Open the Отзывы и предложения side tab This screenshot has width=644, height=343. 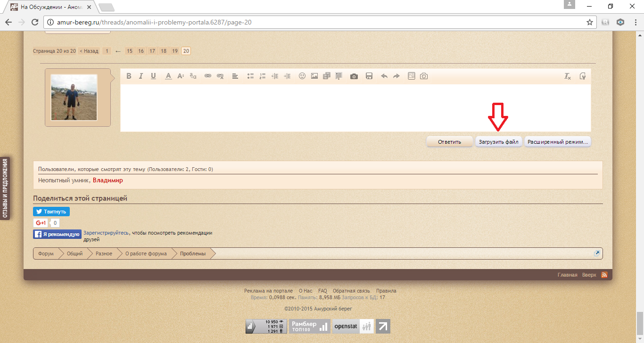[x=6, y=188]
